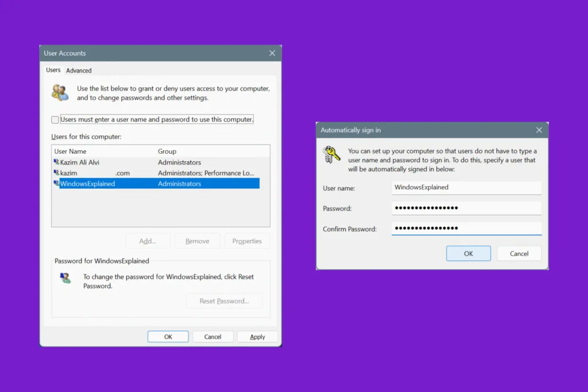This screenshot has width=588, height=392.
Task: Click the Administrators; Performance Lo... group cell
Action: pyautogui.click(x=206, y=173)
